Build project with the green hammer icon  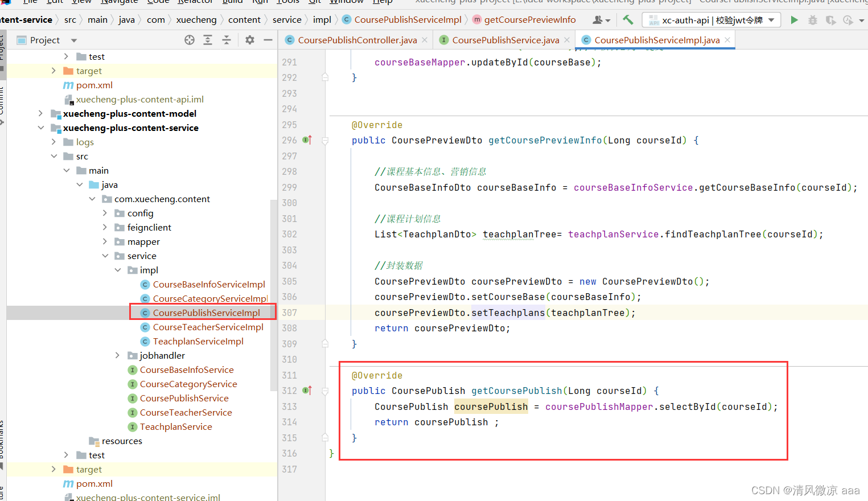pos(628,19)
